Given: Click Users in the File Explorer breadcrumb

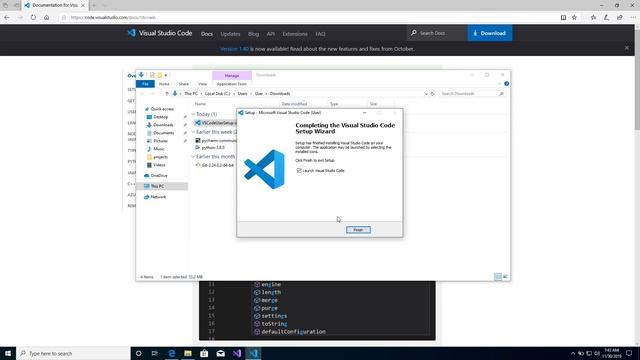Looking at the screenshot, I should (x=242, y=93).
